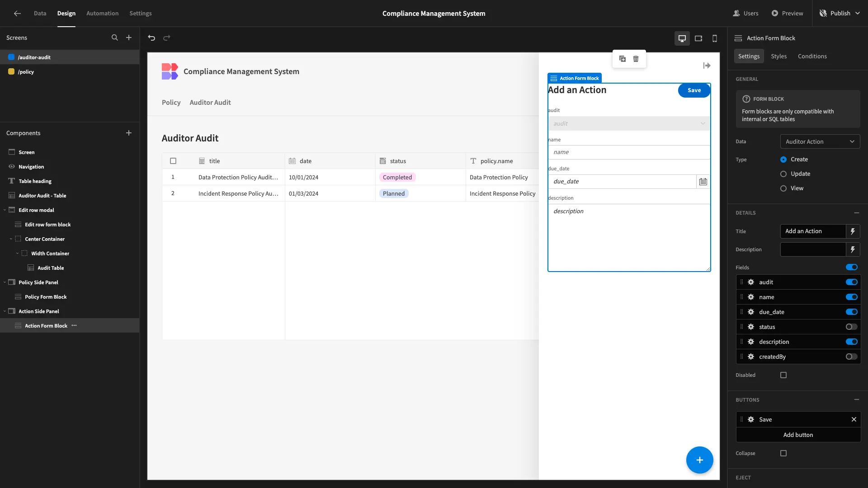Image resolution: width=868 pixels, height=488 pixels.
Task: Collapse Policy Side Panel tree node
Action: [5, 282]
